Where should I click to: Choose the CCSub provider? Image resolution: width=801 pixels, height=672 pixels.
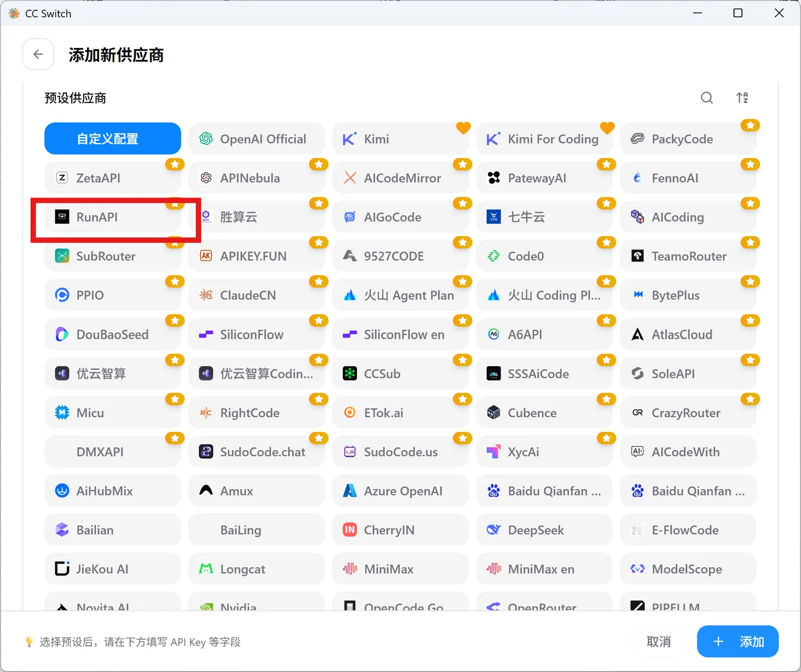pyautogui.click(x=400, y=373)
